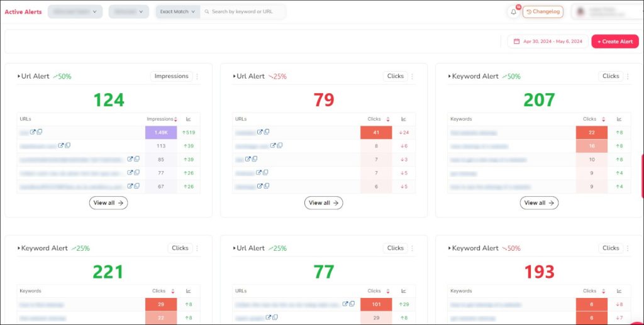
Task: Click View all in the 124 Url Alert card
Action: pyautogui.click(x=108, y=202)
